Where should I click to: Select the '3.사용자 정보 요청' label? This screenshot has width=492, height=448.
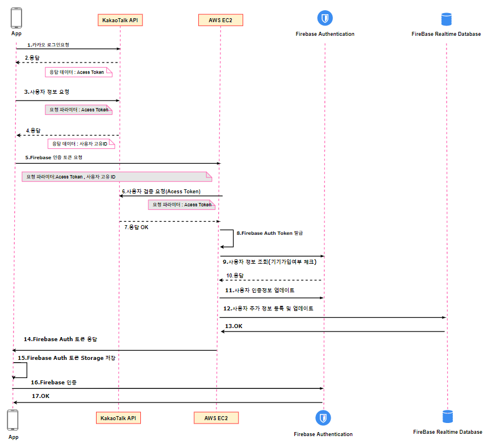[47, 92]
